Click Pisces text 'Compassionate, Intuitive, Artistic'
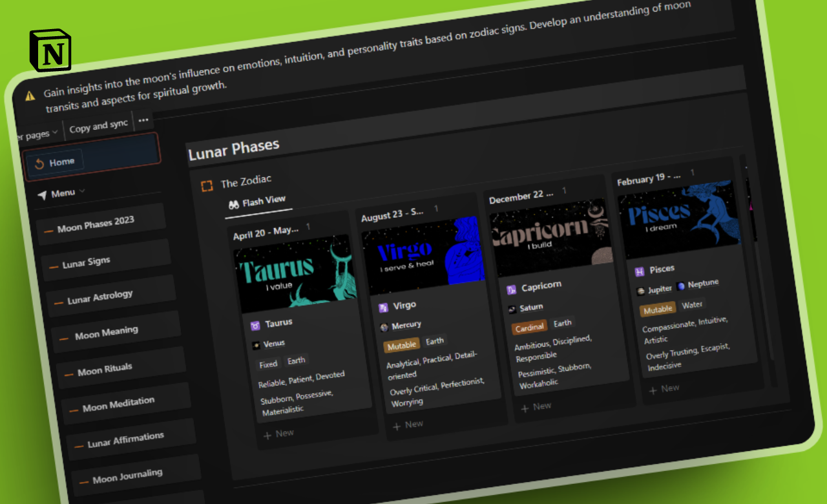The width and height of the screenshot is (827, 504). (686, 330)
